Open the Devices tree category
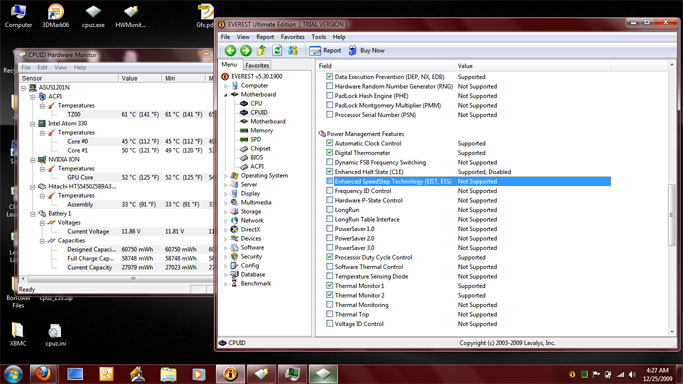This screenshot has width=683, height=384. 250,239
